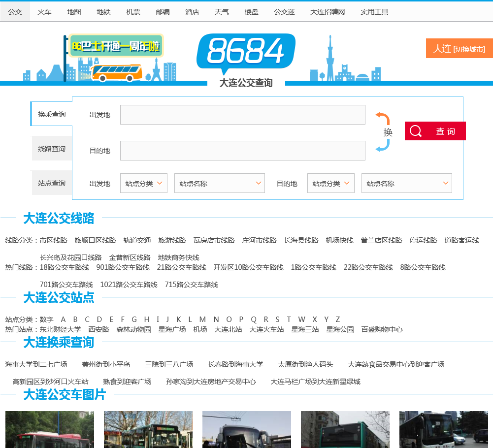Open the 普兰店区线路 link
The image size is (493, 448).
[381, 240]
